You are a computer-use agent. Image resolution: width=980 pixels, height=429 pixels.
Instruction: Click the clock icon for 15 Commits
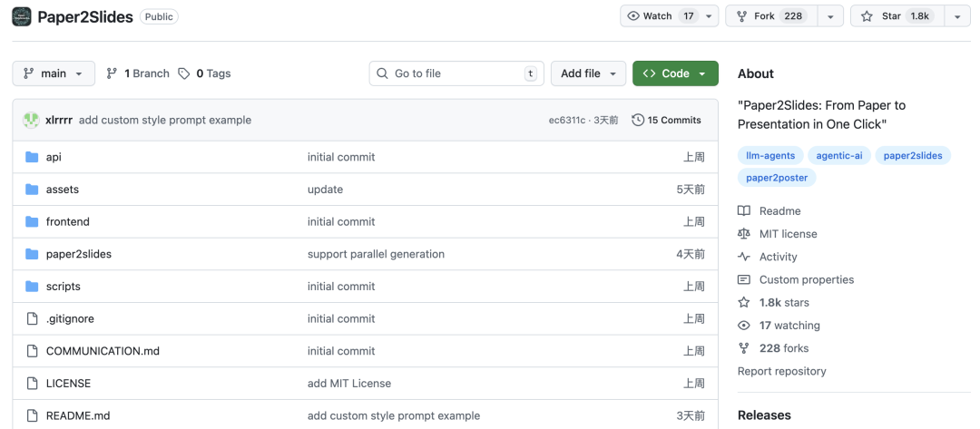click(x=638, y=120)
